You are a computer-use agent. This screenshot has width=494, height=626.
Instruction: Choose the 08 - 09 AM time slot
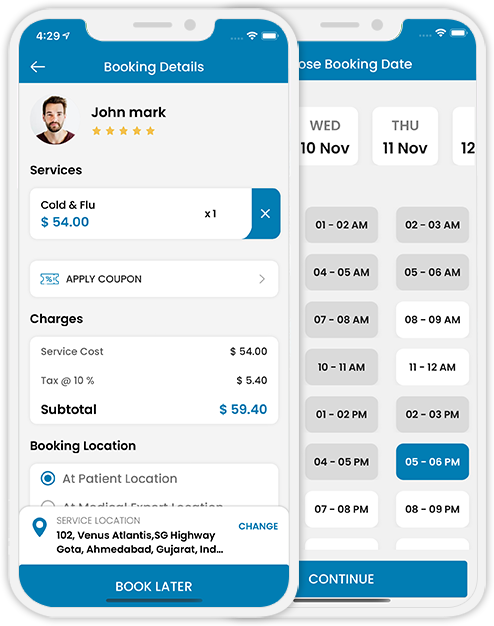(432, 319)
